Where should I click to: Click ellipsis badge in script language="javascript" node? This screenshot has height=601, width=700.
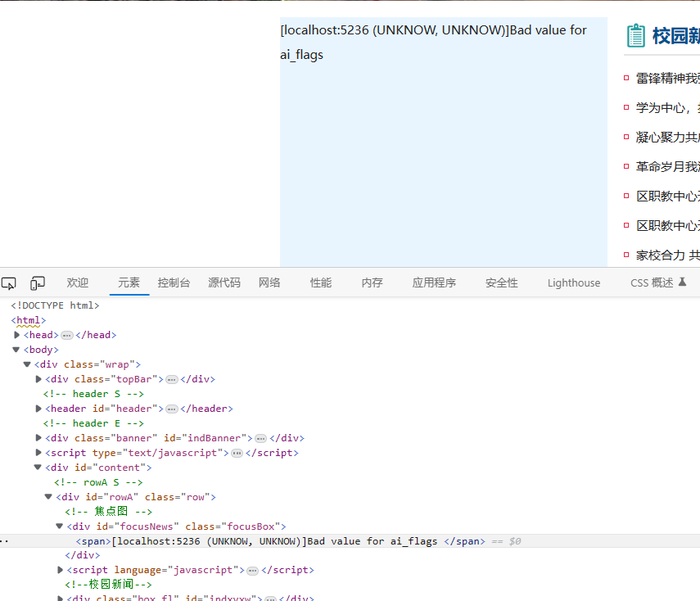click(252, 570)
